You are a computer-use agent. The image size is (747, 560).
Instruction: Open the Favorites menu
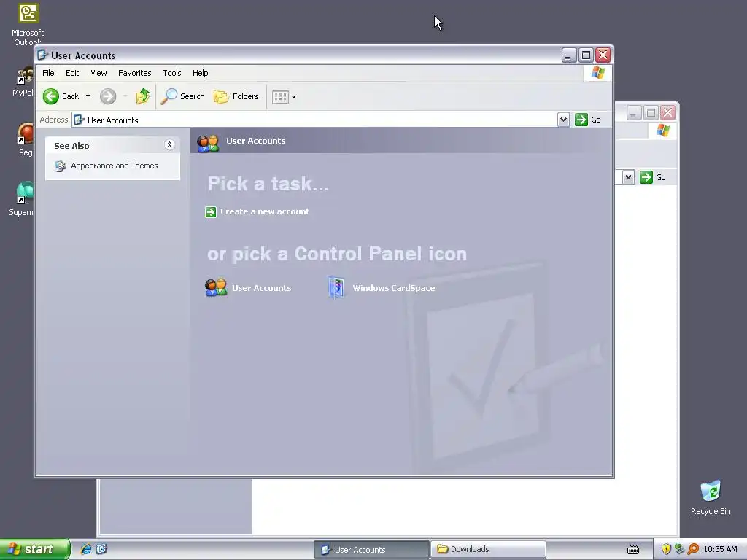(135, 73)
